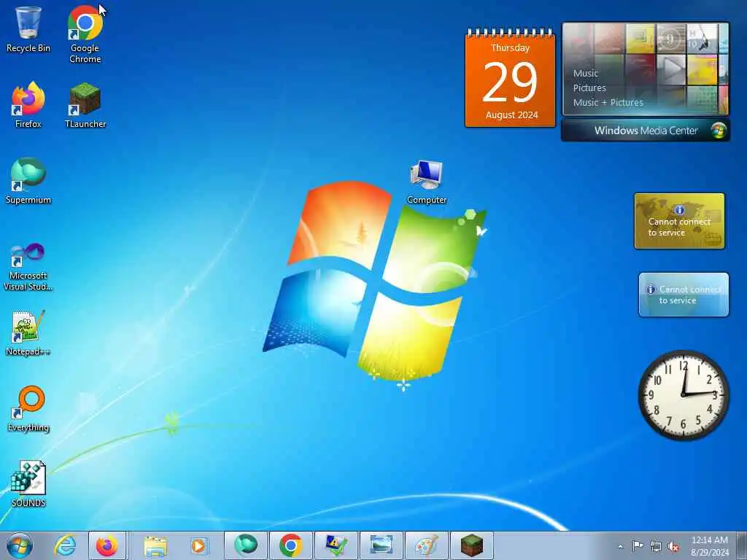Select the Supermium desktop shortcut
The image size is (747, 560).
[28, 181]
